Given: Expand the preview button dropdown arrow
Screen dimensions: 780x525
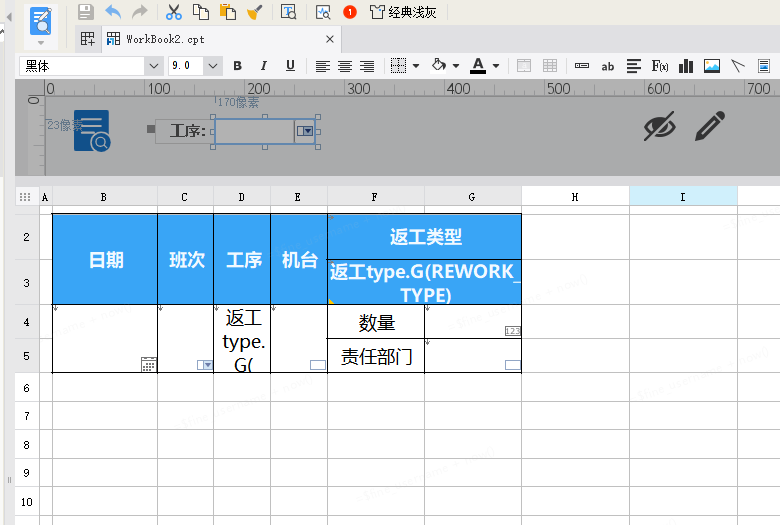Looking at the screenshot, I should (41, 43).
